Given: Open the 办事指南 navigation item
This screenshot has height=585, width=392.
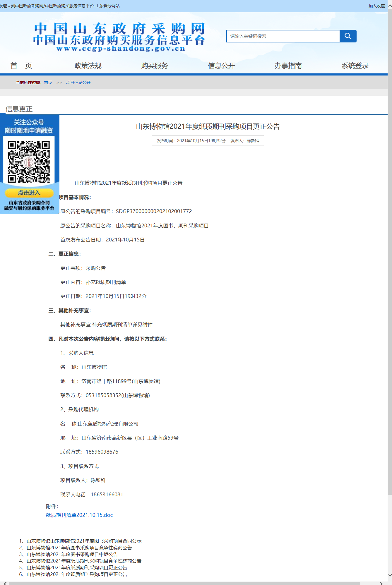Looking at the screenshot, I should coord(288,66).
